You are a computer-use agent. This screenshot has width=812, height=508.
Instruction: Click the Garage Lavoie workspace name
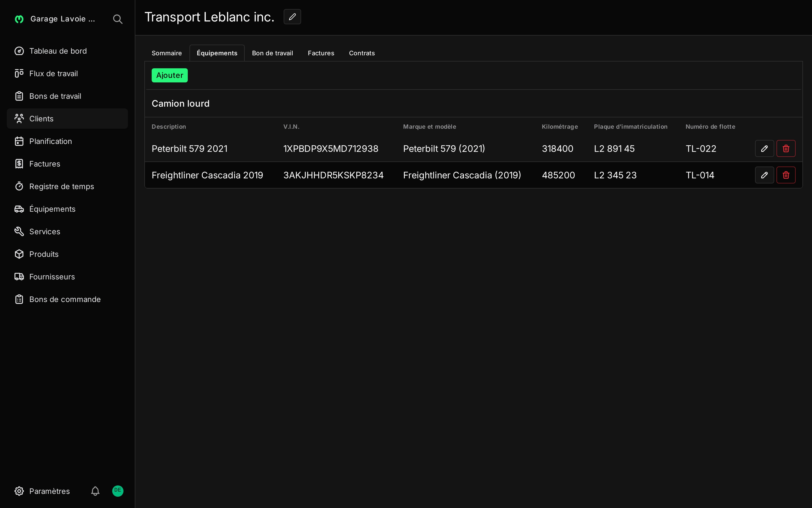pos(63,19)
